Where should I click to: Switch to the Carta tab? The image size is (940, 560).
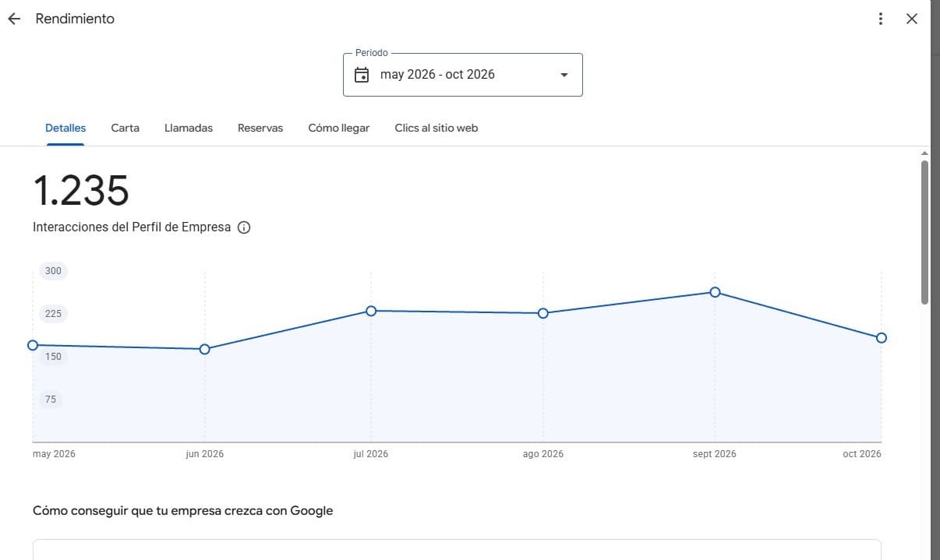[x=125, y=128]
